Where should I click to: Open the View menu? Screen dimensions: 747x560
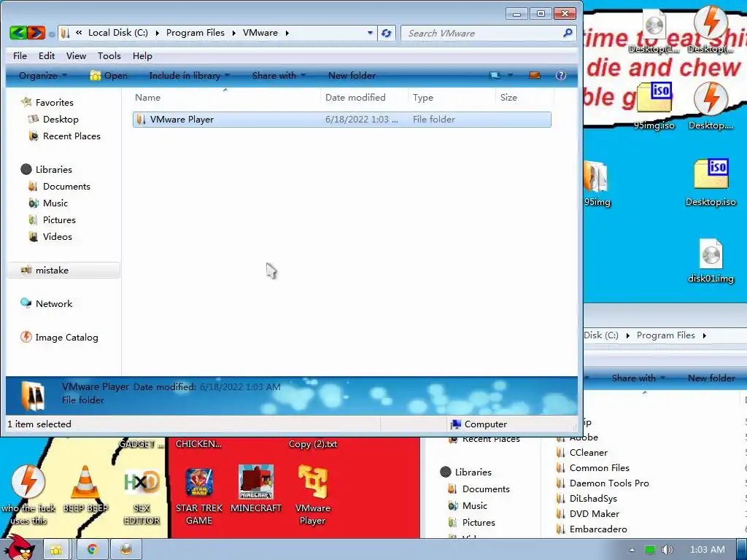tap(76, 55)
